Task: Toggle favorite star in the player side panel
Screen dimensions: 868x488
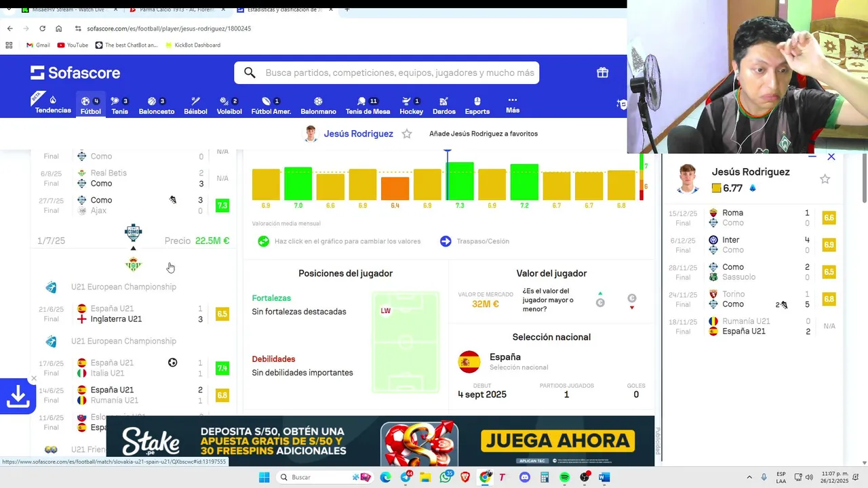Action: (x=825, y=179)
